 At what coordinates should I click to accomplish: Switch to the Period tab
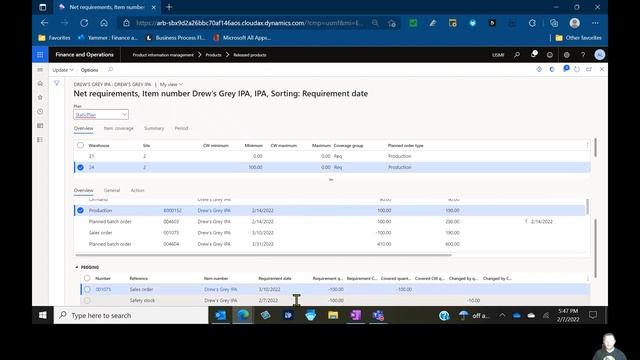[x=181, y=128]
